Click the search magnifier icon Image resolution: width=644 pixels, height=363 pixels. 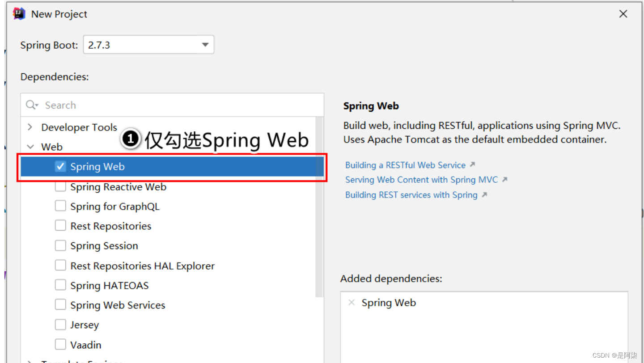[32, 105]
